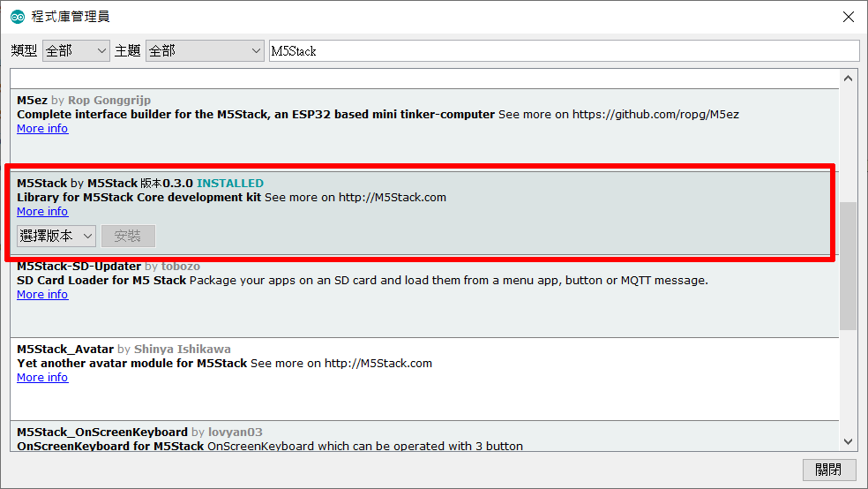The width and height of the screenshot is (868, 489).
Task: Open More info link for M5Stack library
Action: [x=42, y=212]
